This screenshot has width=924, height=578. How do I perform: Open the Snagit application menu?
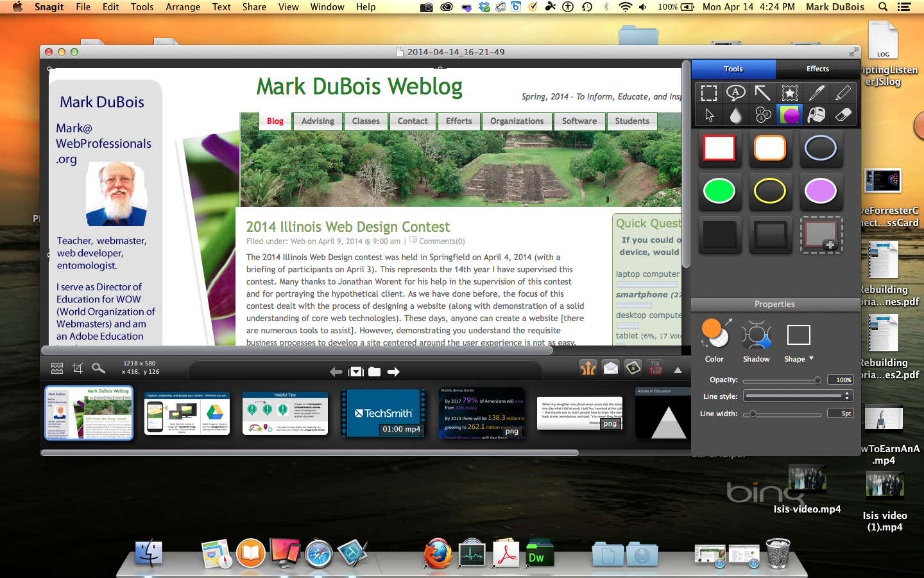[49, 7]
